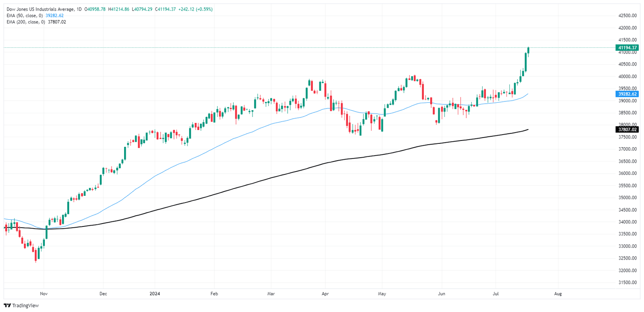Click the TradingView logo icon

(8, 306)
